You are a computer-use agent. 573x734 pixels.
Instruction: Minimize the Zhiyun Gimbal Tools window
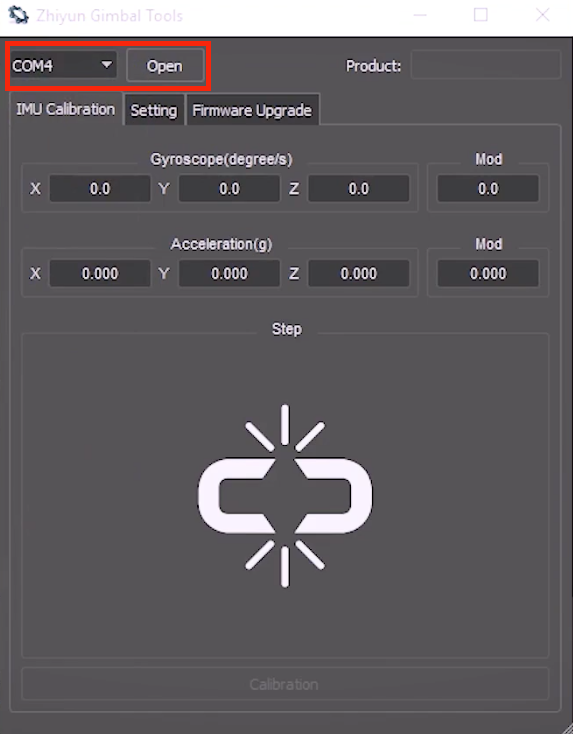[420, 15]
